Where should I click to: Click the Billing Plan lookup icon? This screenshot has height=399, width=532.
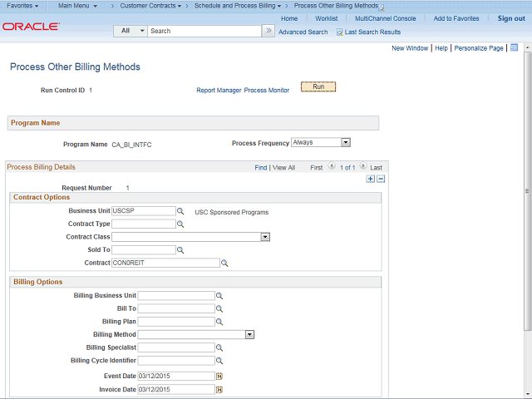point(219,322)
